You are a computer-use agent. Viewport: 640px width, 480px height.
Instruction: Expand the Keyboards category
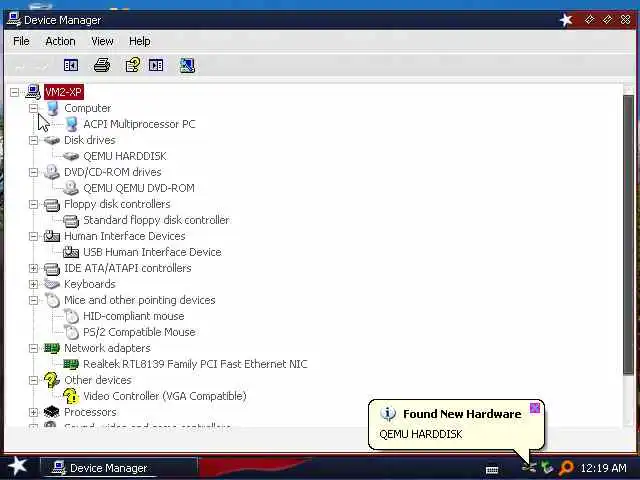click(33, 284)
